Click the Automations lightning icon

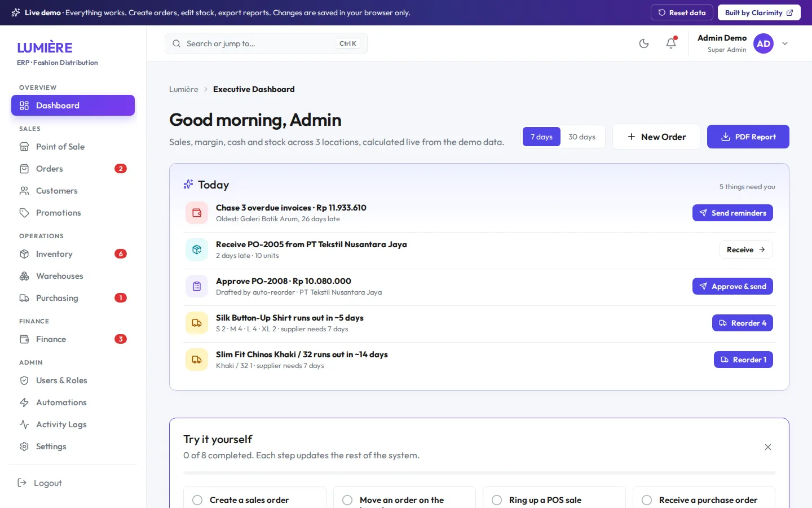[24, 402]
